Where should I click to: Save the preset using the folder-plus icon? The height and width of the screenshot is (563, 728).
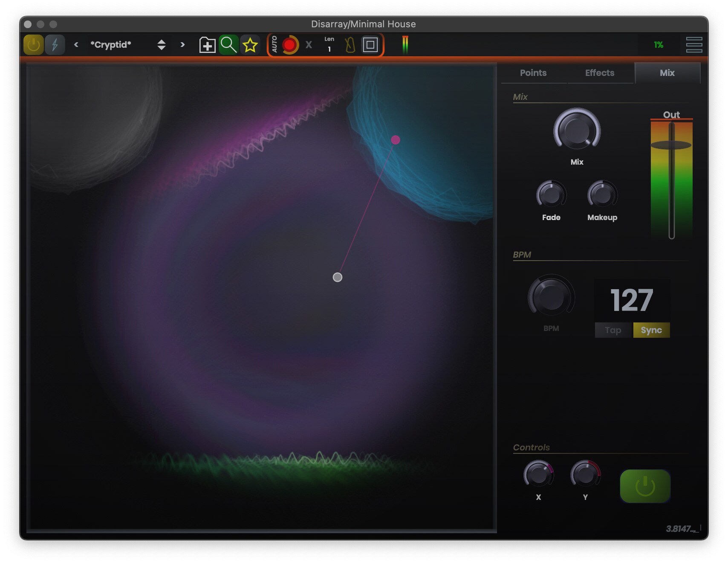point(207,44)
